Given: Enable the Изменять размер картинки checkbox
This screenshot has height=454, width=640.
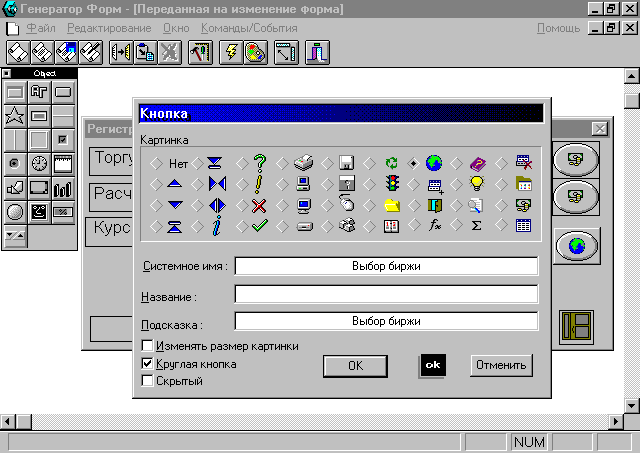Looking at the screenshot, I should pos(148,346).
